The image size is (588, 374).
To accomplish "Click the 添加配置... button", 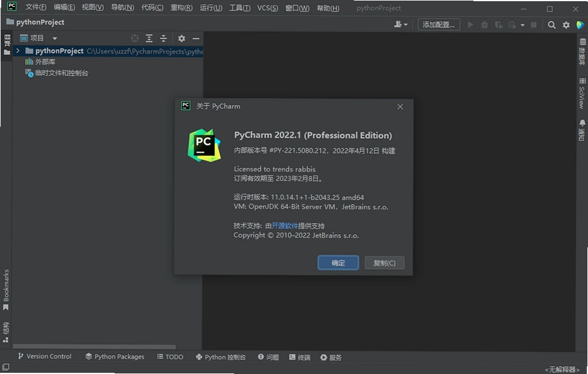I will pyautogui.click(x=439, y=25).
